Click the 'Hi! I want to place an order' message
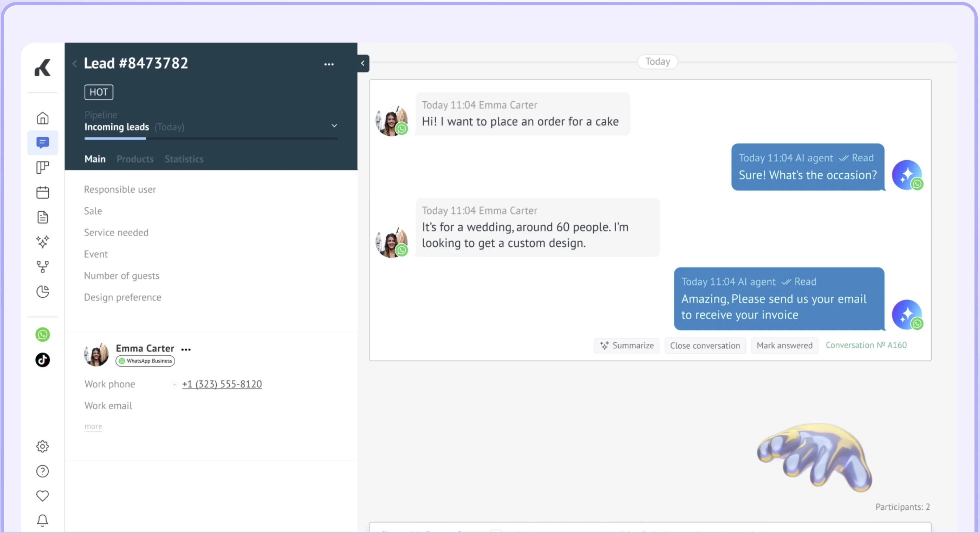This screenshot has height=533, width=980. pos(523,114)
